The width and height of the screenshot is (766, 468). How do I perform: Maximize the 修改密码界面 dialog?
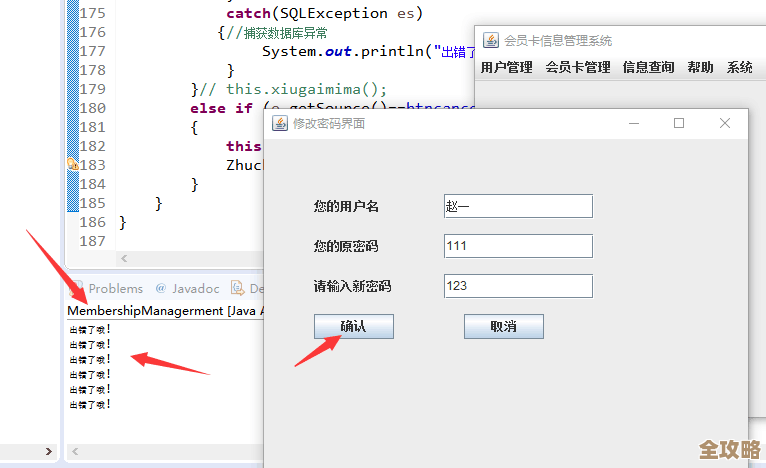coord(679,123)
